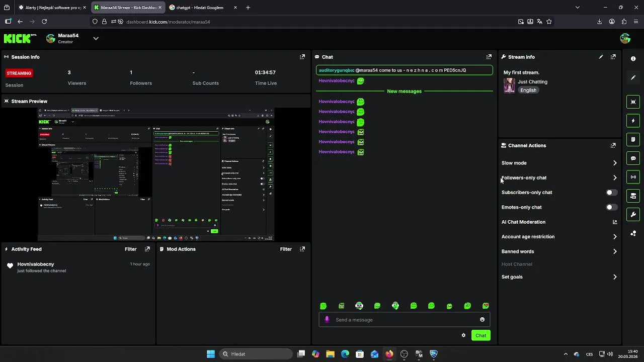The height and width of the screenshot is (362, 644).
Task: Focus the Send a message input
Action: pyautogui.click(x=404, y=320)
